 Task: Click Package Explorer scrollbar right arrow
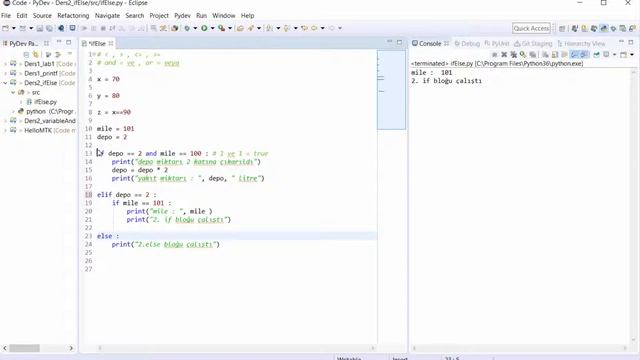coord(71,348)
